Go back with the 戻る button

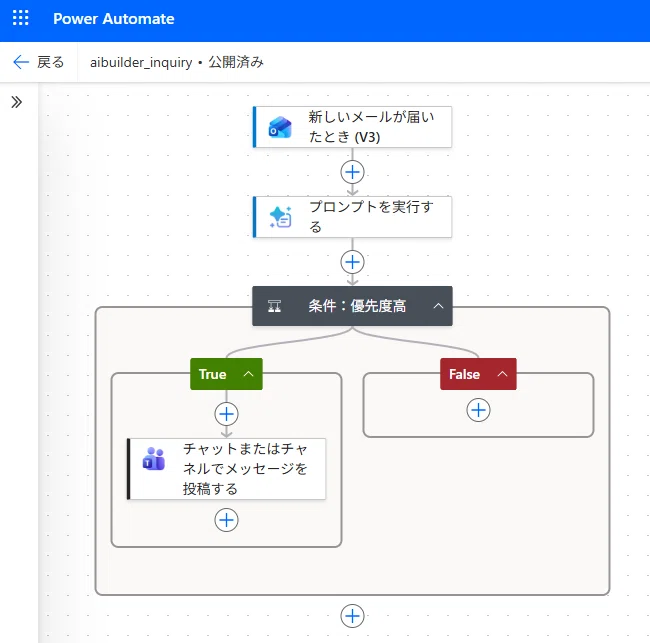[x=39, y=62]
